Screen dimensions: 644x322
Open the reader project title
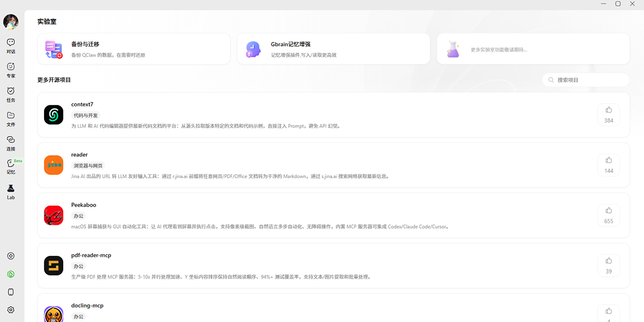pos(79,155)
